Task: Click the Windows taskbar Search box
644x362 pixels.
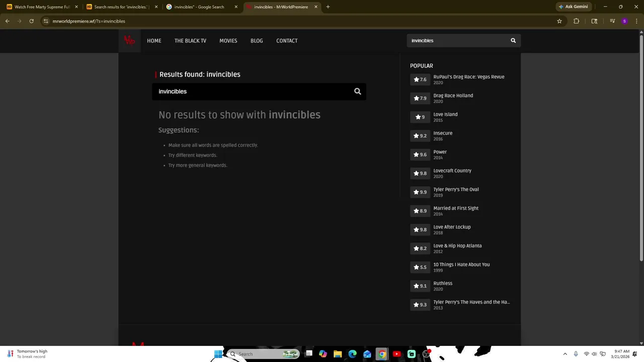Action: [x=263, y=354]
